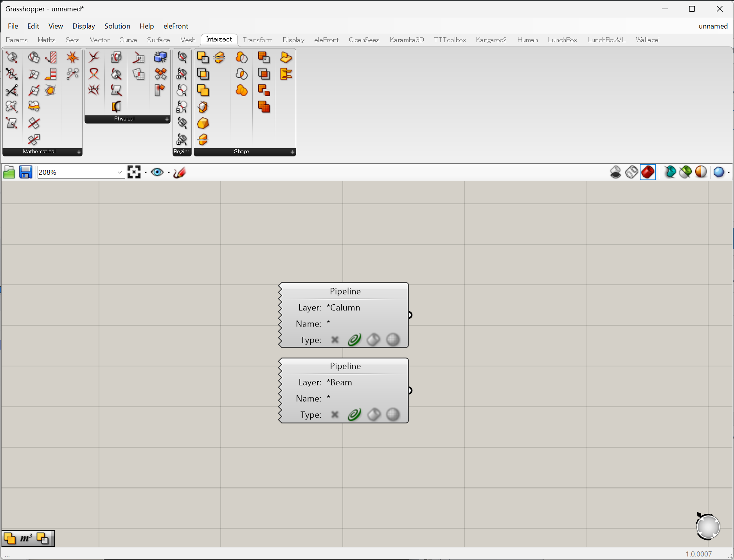The image size is (734, 560).
Task: Enable the red Shaded preview mode
Action: pos(648,172)
